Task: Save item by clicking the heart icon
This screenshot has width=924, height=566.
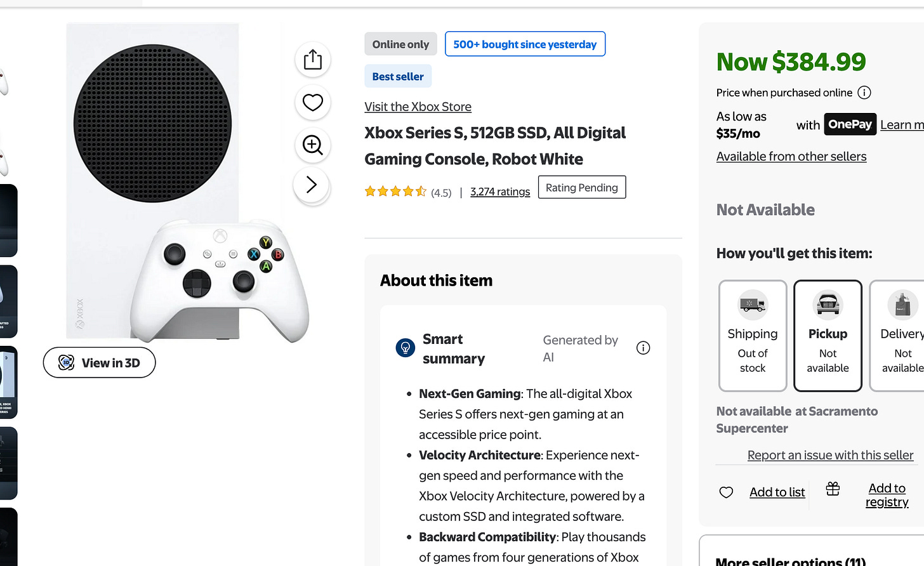Action: coord(312,102)
